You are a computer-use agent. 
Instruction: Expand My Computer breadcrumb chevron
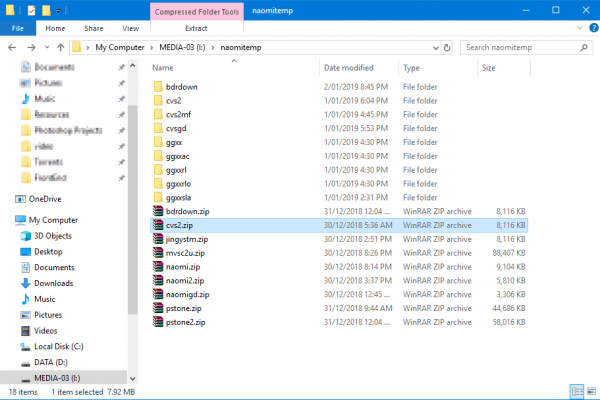tap(152, 47)
